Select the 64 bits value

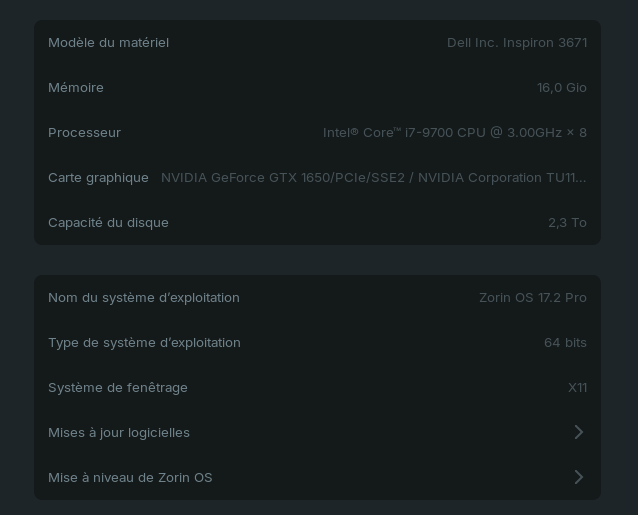pyautogui.click(x=565, y=342)
